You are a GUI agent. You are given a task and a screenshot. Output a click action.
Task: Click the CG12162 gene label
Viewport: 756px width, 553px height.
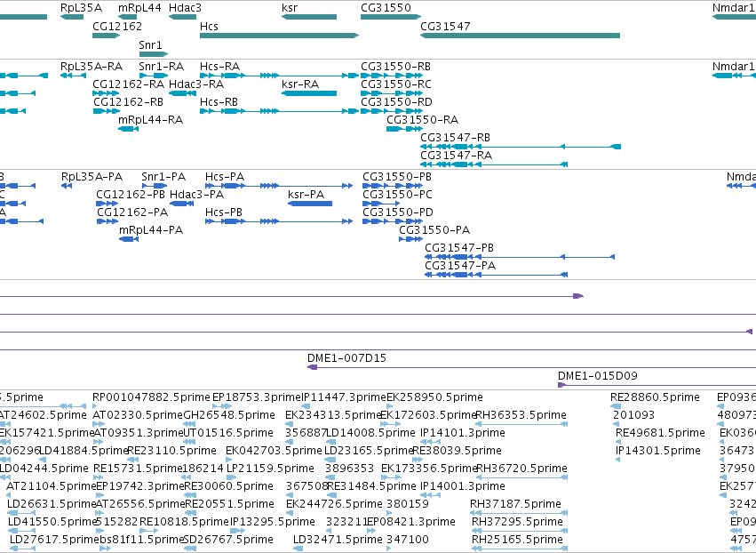[x=117, y=26]
